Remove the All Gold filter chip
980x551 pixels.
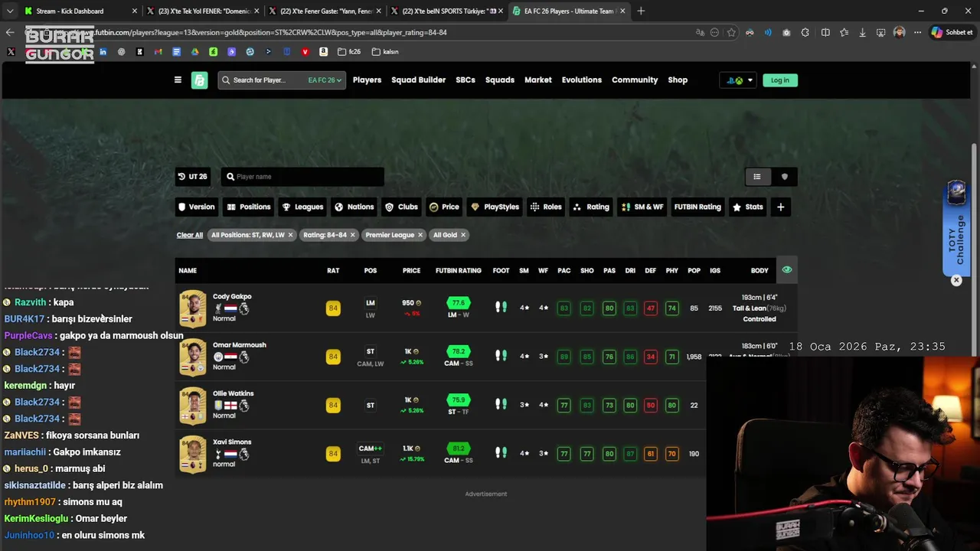click(463, 235)
